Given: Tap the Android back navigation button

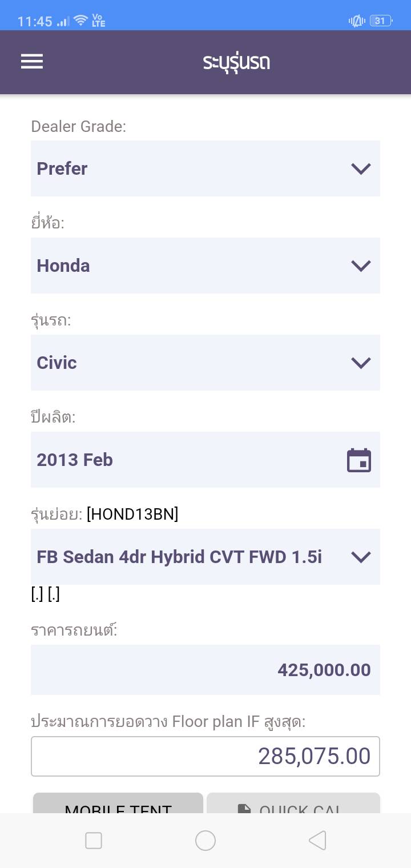Looking at the screenshot, I should (x=317, y=841).
